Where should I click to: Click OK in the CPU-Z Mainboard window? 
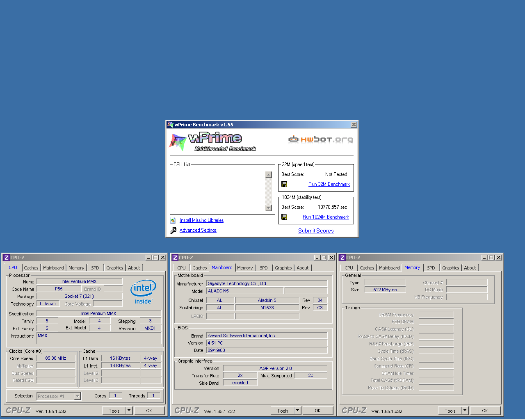tap(317, 411)
